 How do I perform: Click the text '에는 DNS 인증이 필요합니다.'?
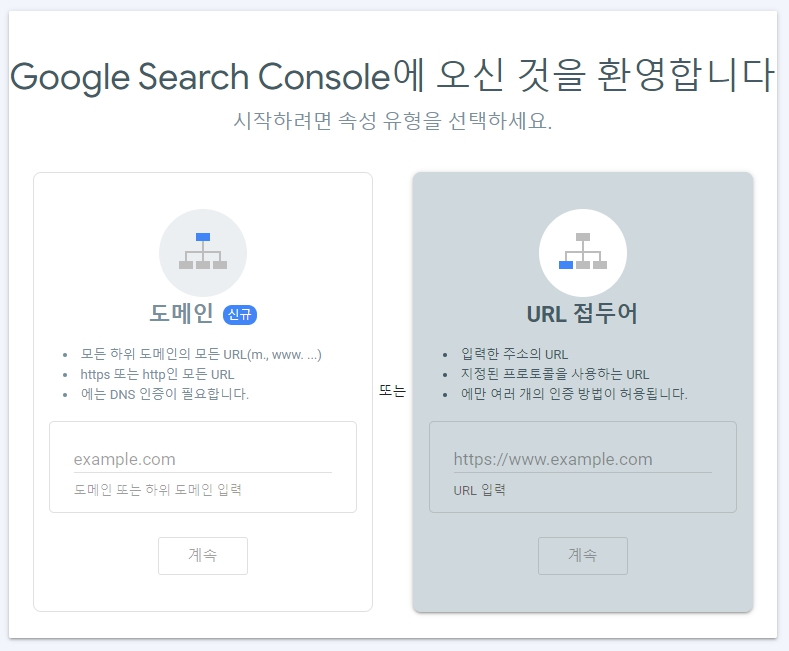pos(165,393)
